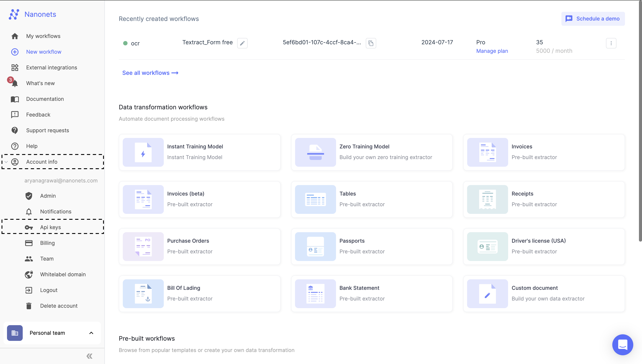The width and height of the screenshot is (642, 364).
Task: Open Whitelabel domain globe icon
Action: pyautogui.click(x=29, y=275)
